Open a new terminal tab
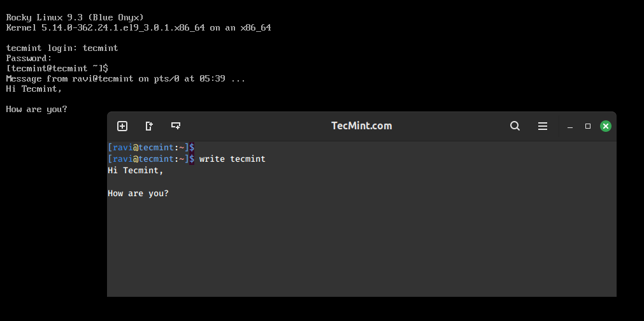The height and width of the screenshot is (321, 644). pyautogui.click(x=122, y=126)
